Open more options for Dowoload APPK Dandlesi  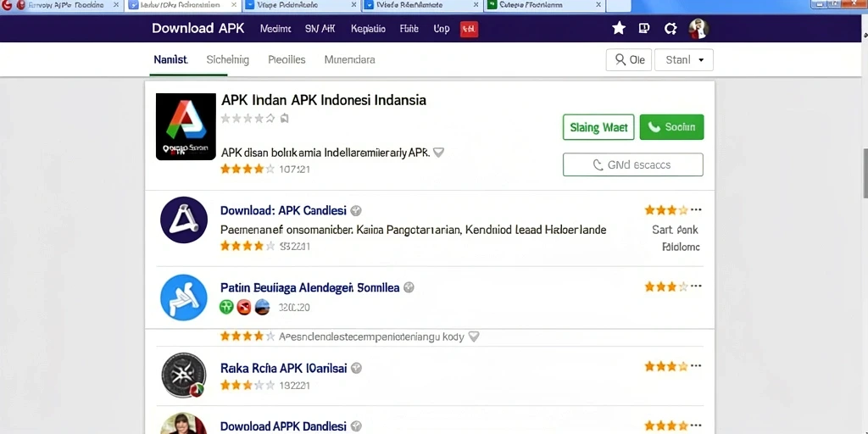(x=697, y=426)
